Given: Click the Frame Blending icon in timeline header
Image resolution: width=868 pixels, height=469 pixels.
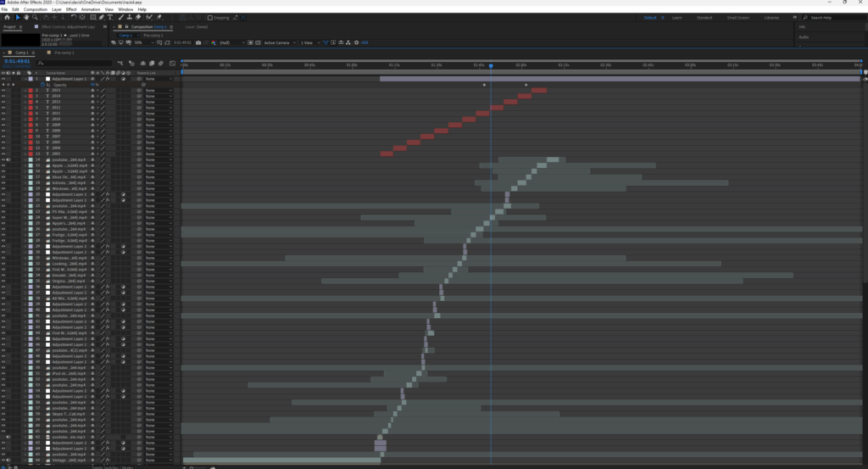Looking at the screenshot, I should click(152, 63).
